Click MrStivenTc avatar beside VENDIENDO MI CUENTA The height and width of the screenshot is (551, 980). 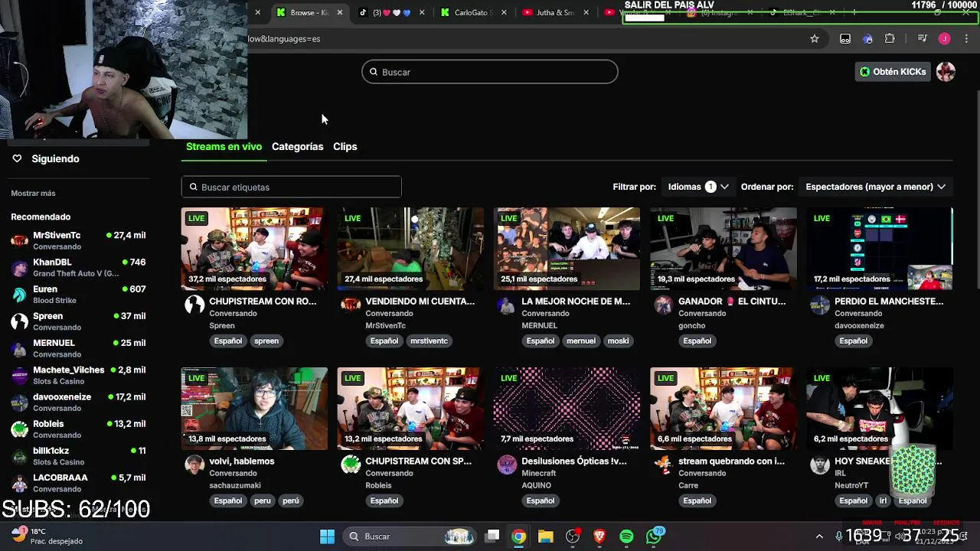(351, 305)
